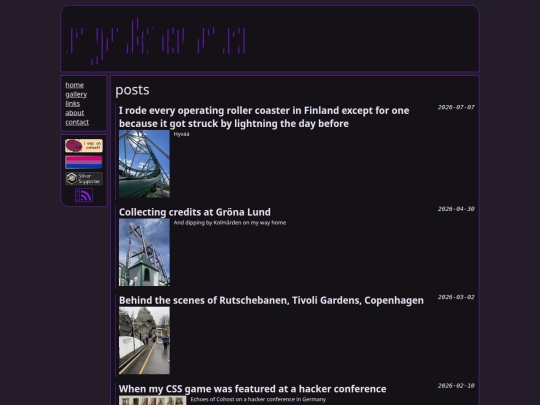
Task: Click the 'Hyvää' post summary text
Action: pyautogui.click(x=181, y=134)
